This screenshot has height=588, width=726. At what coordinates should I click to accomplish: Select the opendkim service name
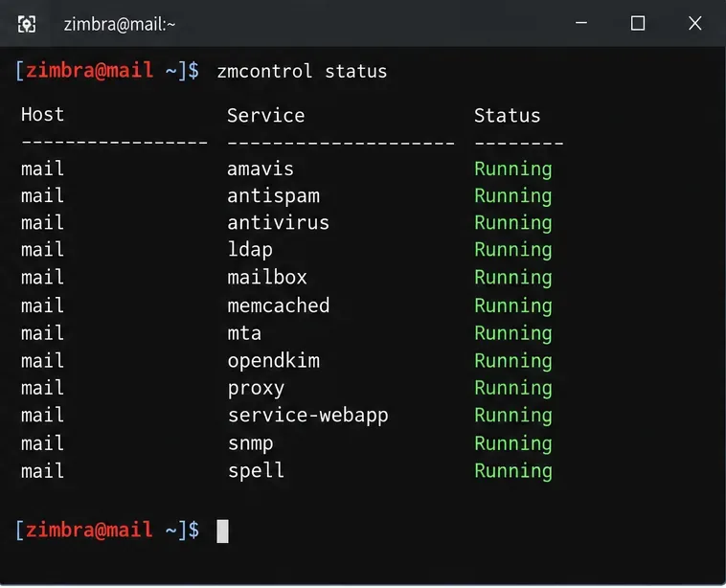click(x=273, y=361)
